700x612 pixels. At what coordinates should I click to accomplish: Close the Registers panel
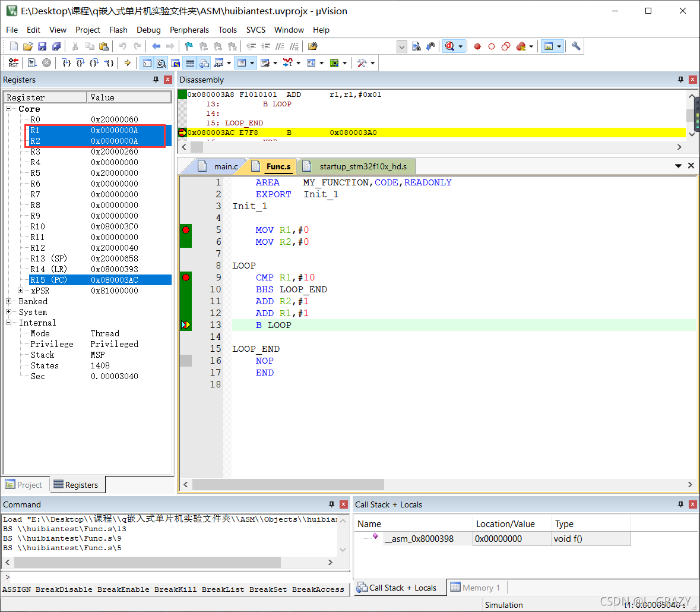coord(168,80)
